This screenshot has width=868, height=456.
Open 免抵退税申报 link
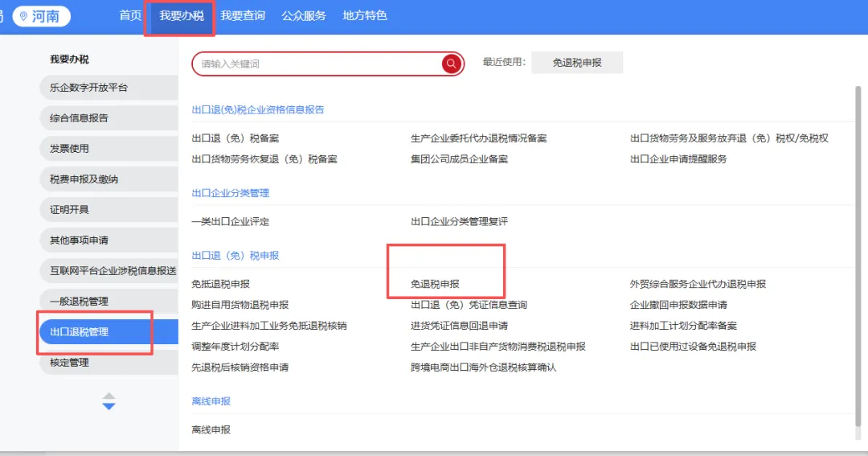(x=221, y=284)
